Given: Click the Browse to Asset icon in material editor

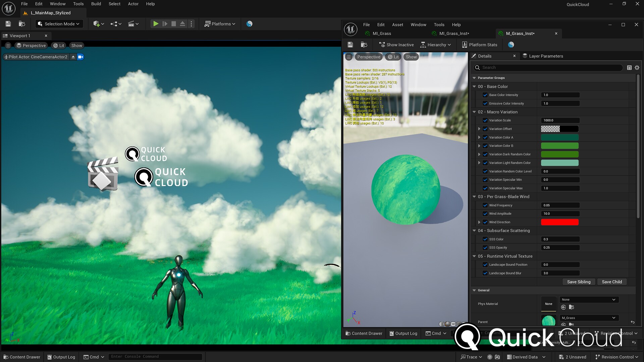Looking at the screenshot, I should (x=364, y=45).
